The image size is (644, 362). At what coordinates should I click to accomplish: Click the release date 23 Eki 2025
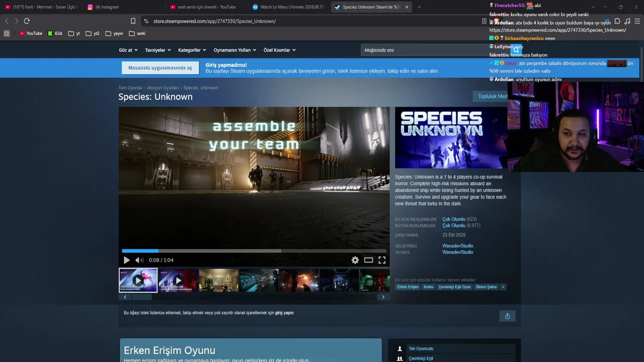coord(454,235)
